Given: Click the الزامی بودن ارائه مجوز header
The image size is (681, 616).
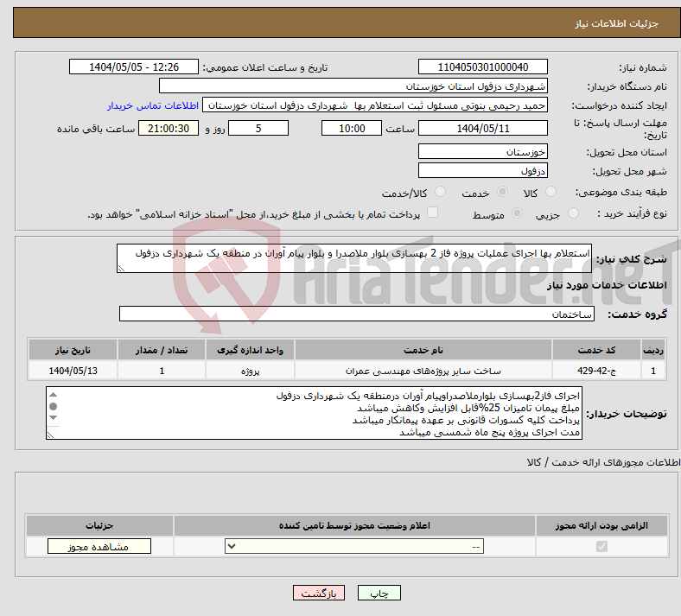Looking at the screenshot, I should coord(601,525).
